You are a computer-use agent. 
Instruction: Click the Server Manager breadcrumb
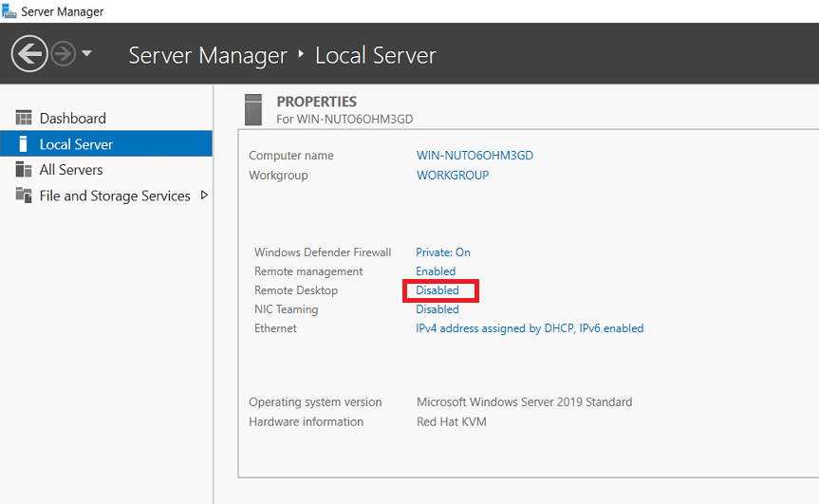click(x=208, y=55)
